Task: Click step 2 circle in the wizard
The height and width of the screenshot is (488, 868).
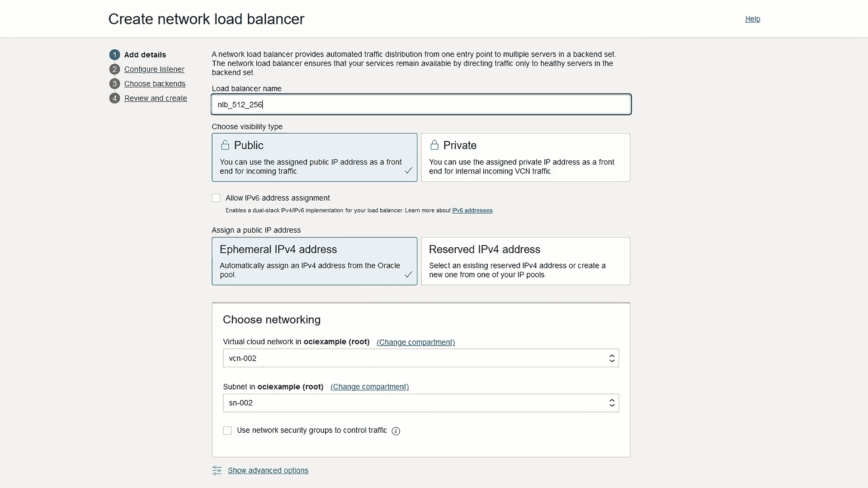Action: point(114,69)
